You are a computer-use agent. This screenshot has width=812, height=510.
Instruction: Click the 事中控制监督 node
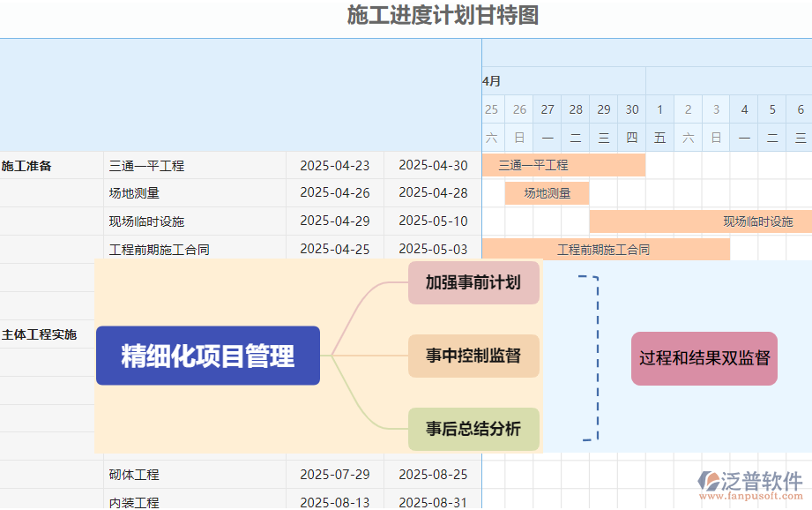473,356
